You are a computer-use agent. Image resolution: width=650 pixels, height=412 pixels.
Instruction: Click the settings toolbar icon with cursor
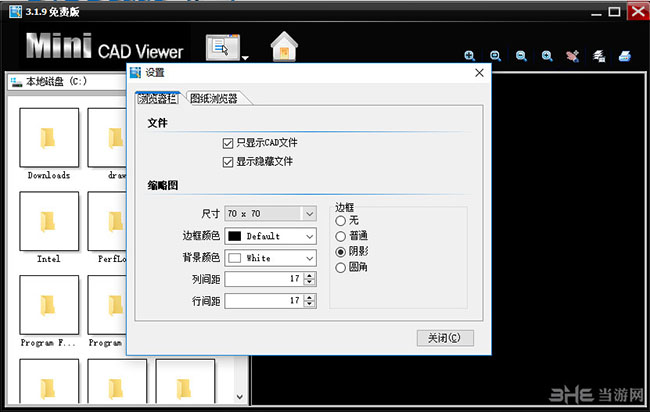click(223, 48)
